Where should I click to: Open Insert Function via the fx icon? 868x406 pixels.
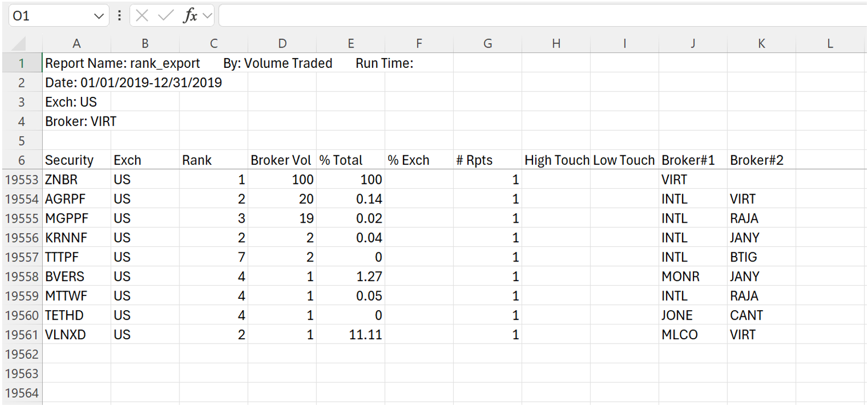pyautogui.click(x=189, y=16)
